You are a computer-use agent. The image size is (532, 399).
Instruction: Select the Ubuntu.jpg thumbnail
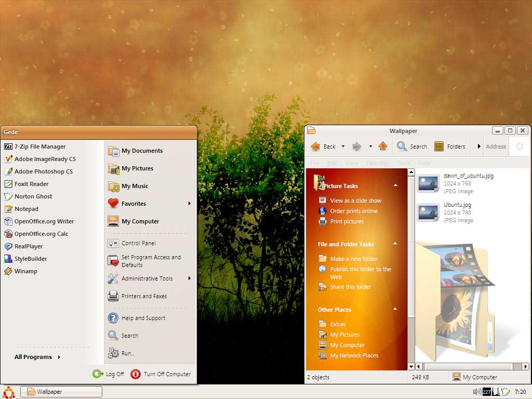click(x=428, y=212)
